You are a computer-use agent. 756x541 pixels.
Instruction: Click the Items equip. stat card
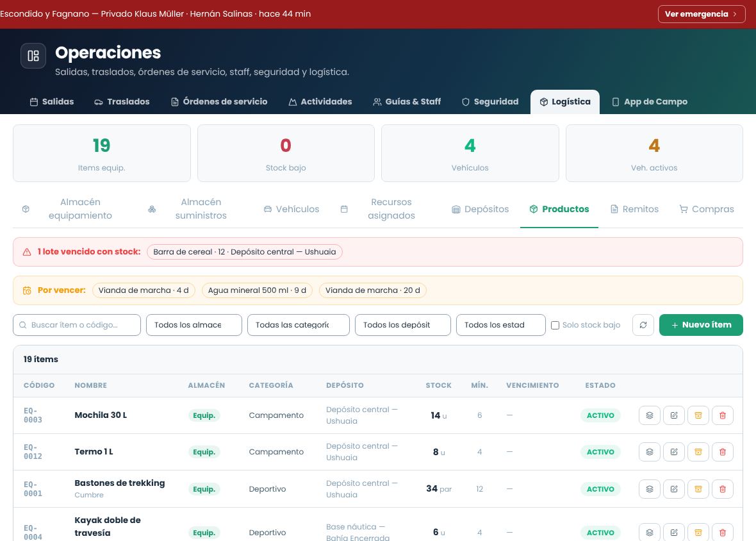coord(102,153)
